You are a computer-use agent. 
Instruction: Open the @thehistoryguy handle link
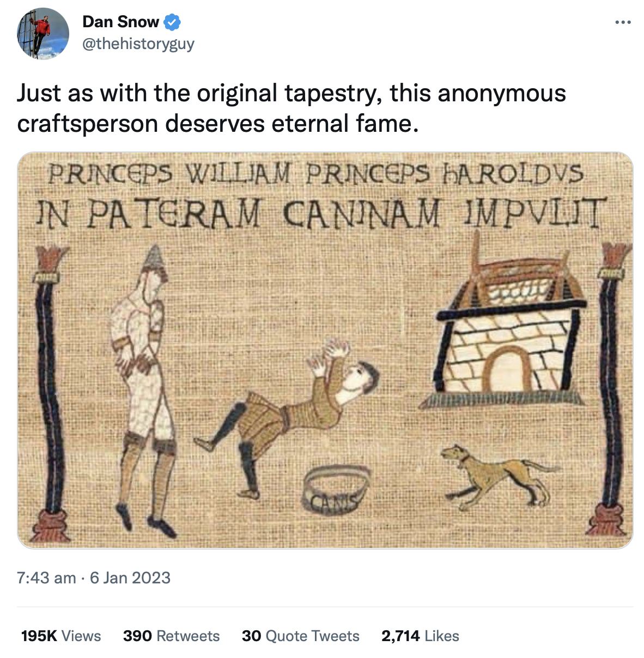pos(138,44)
